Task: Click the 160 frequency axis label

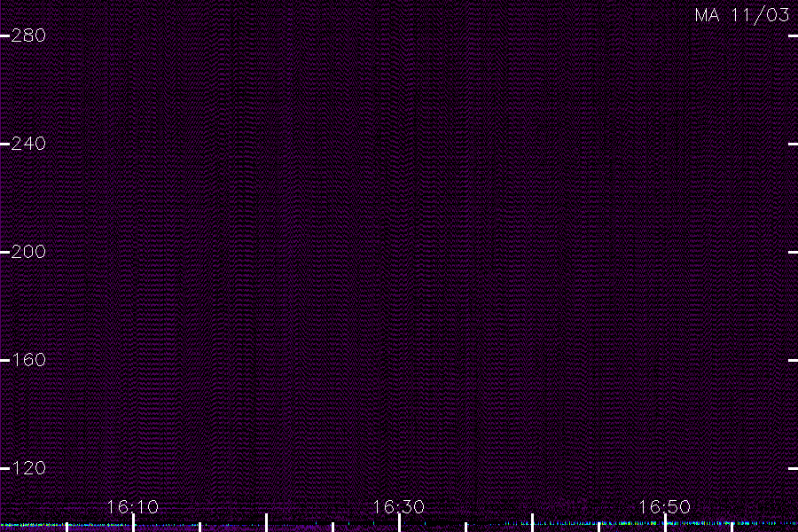Action: [28, 360]
